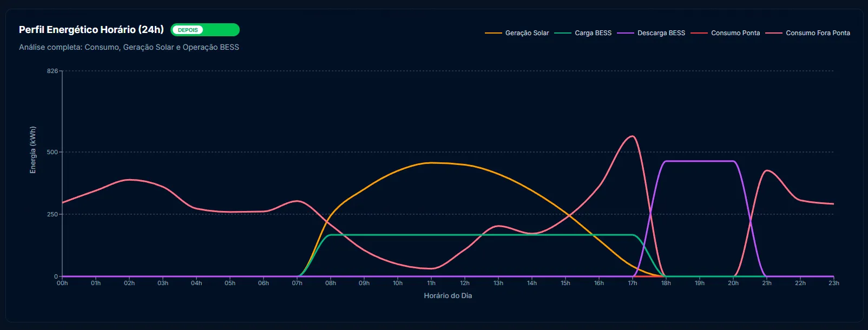Viewport: 868px width, 330px height.
Task: Click the flat green charge line at 13h
Action: [x=498, y=235]
